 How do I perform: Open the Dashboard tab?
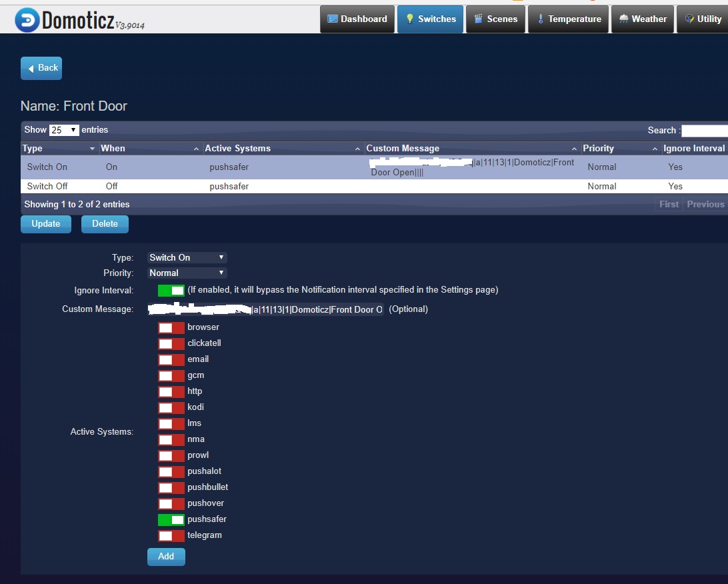click(x=357, y=19)
